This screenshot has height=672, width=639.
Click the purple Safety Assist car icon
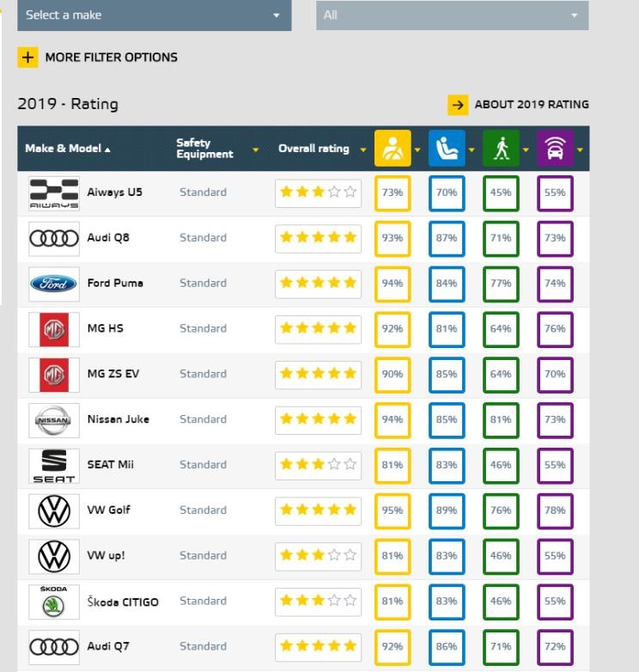(x=555, y=149)
